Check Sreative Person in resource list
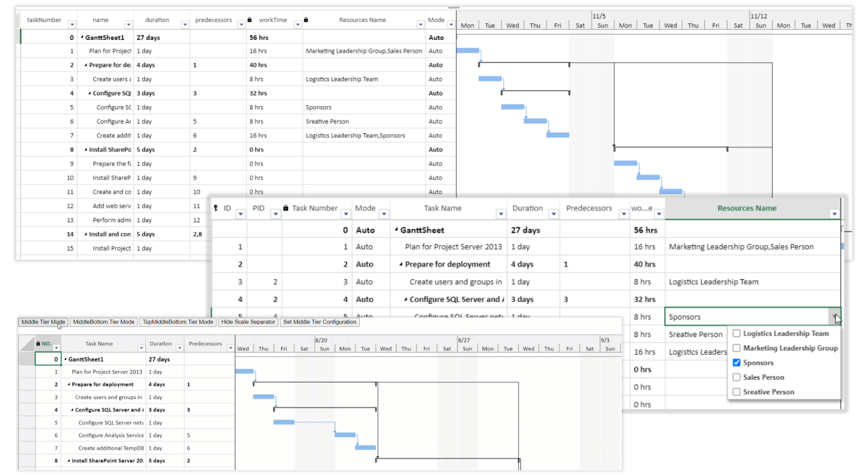868x475 pixels. (737, 392)
